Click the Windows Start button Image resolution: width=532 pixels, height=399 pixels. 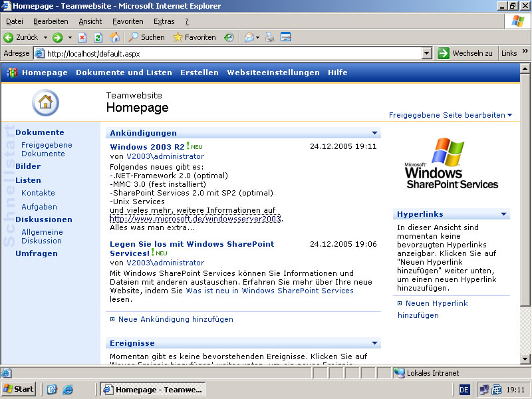pos(19,389)
